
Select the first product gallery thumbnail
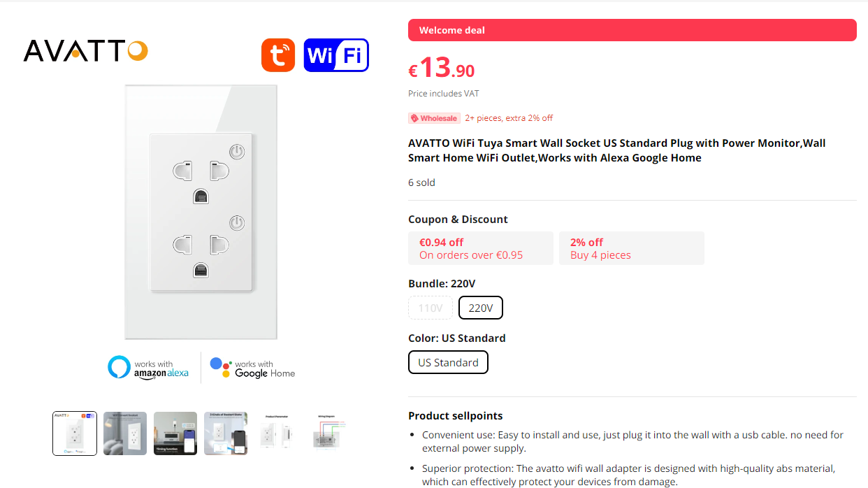point(74,433)
